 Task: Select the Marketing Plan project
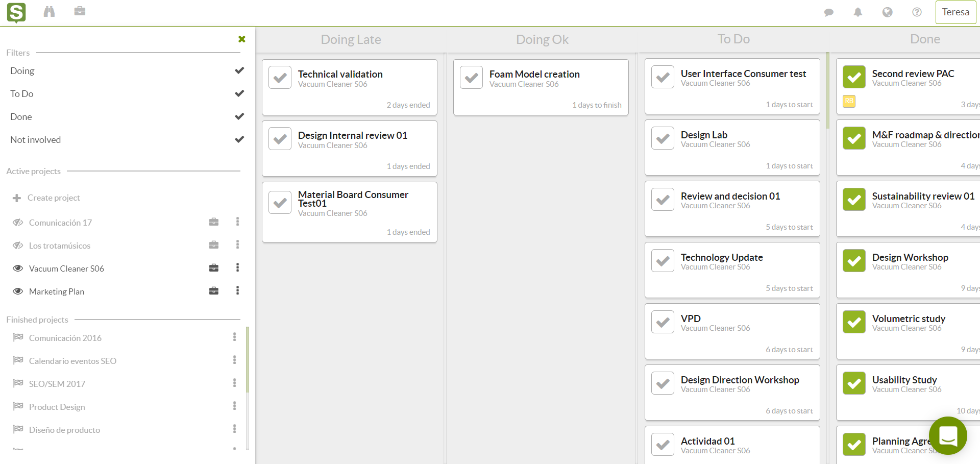pyautogui.click(x=57, y=292)
